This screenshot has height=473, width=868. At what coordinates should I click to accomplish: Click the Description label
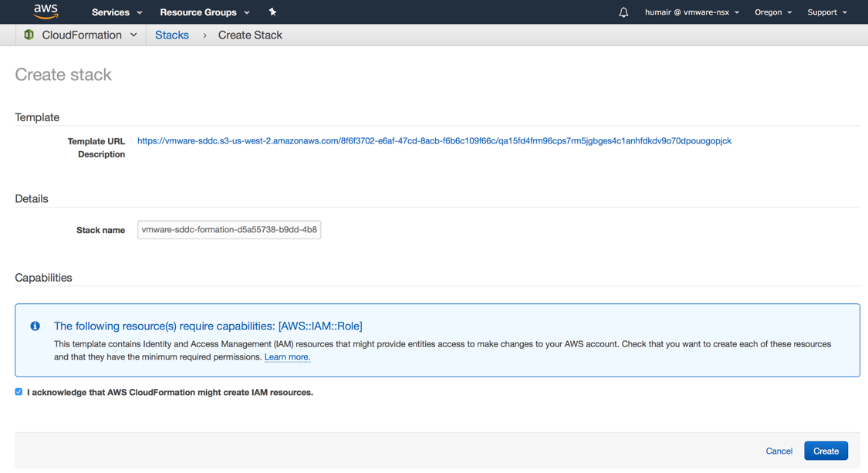[101, 154]
